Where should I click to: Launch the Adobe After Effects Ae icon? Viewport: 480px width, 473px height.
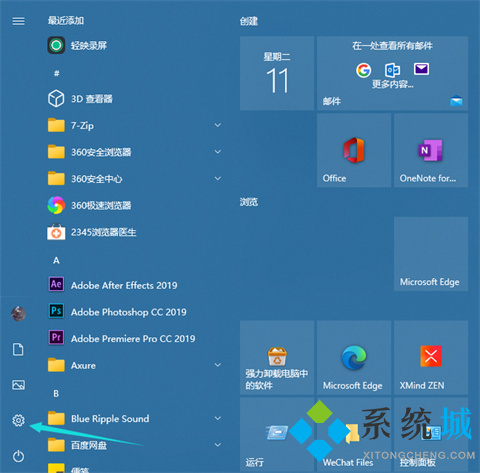pyautogui.click(x=56, y=284)
